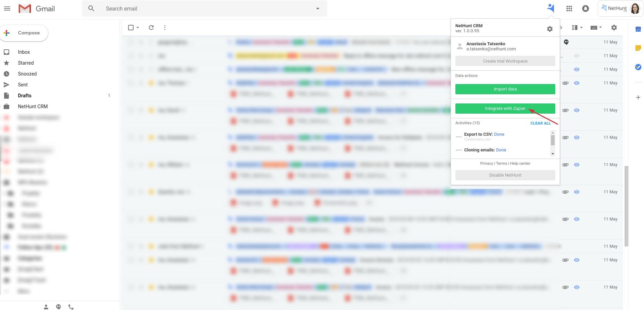Click the main page vertical scrollbar
This screenshot has width=644, height=310.
(x=626, y=206)
